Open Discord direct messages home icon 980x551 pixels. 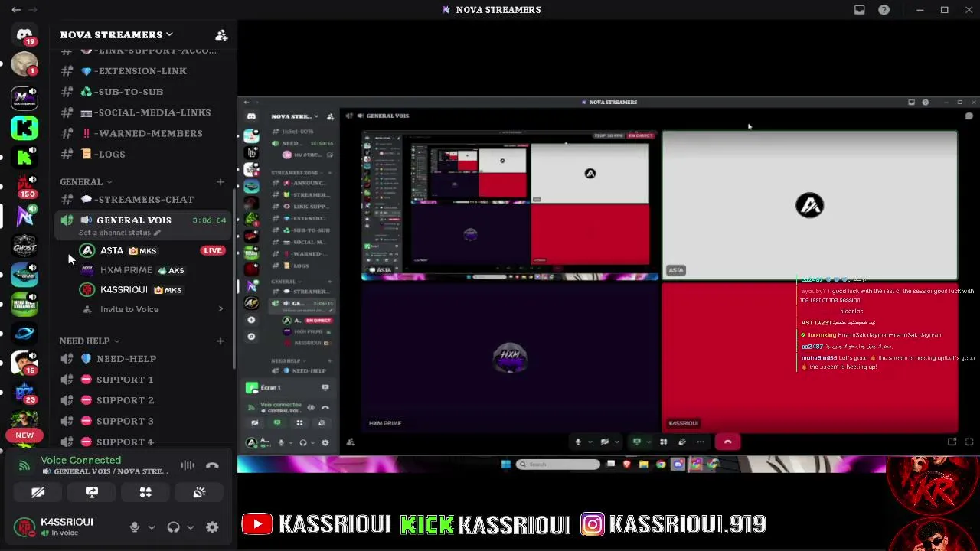coord(24,35)
